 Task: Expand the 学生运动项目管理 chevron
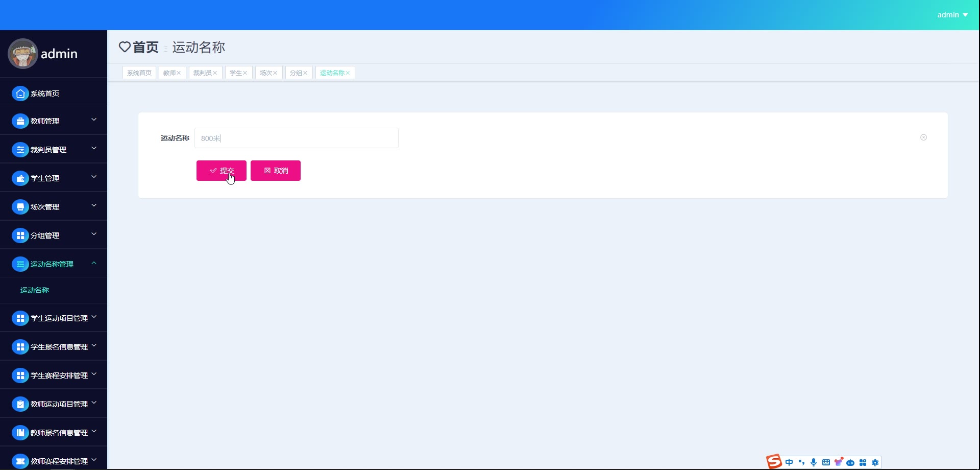coord(94,317)
